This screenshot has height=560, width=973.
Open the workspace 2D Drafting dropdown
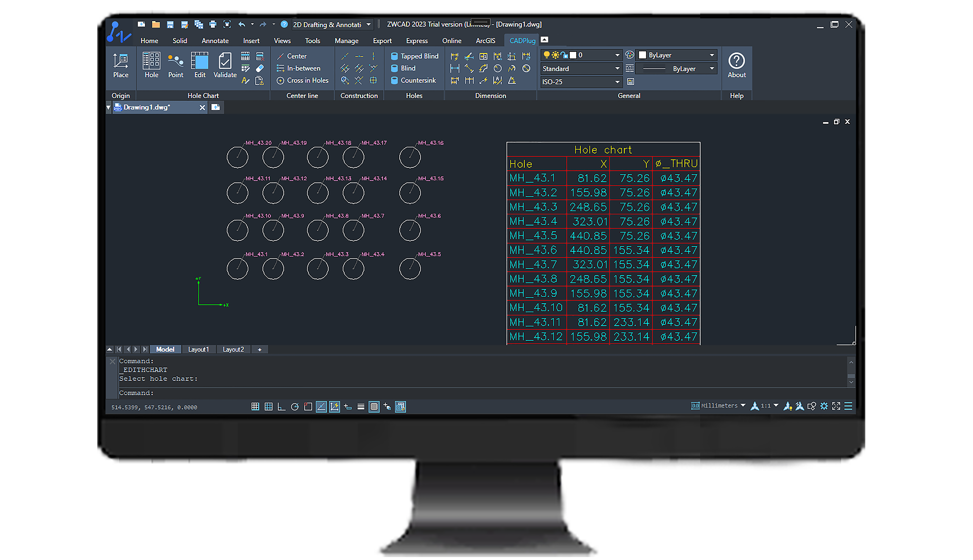(x=368, y=25)
